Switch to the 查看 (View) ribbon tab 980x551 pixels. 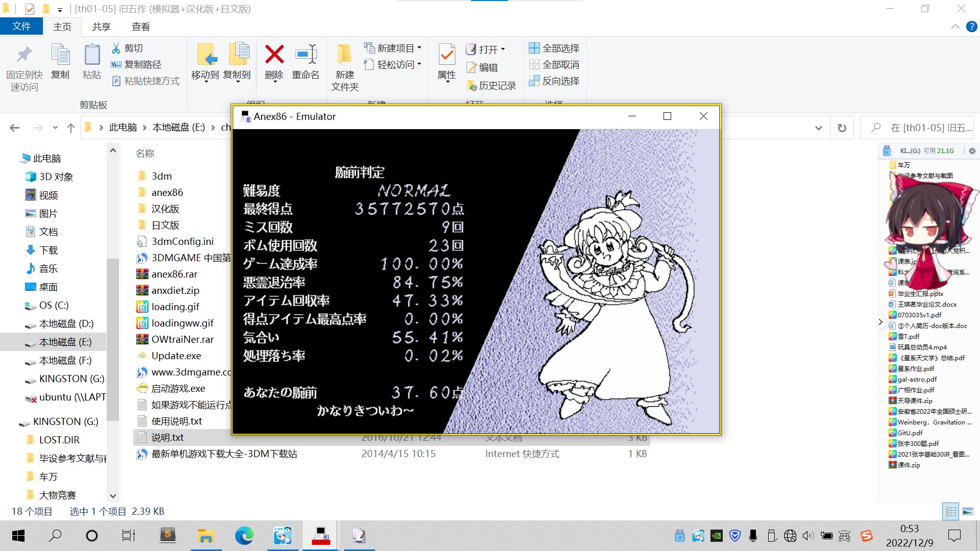pos(140,27)
